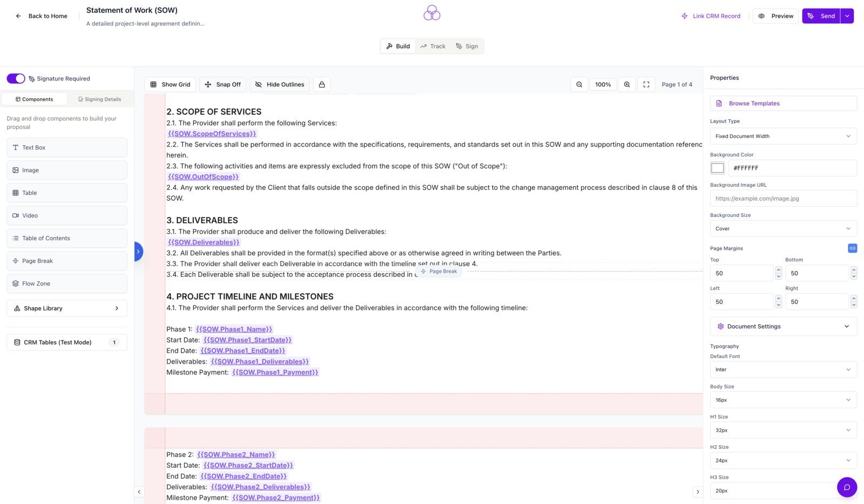
Task: Go Back to Home
Action: coord(42,16)
